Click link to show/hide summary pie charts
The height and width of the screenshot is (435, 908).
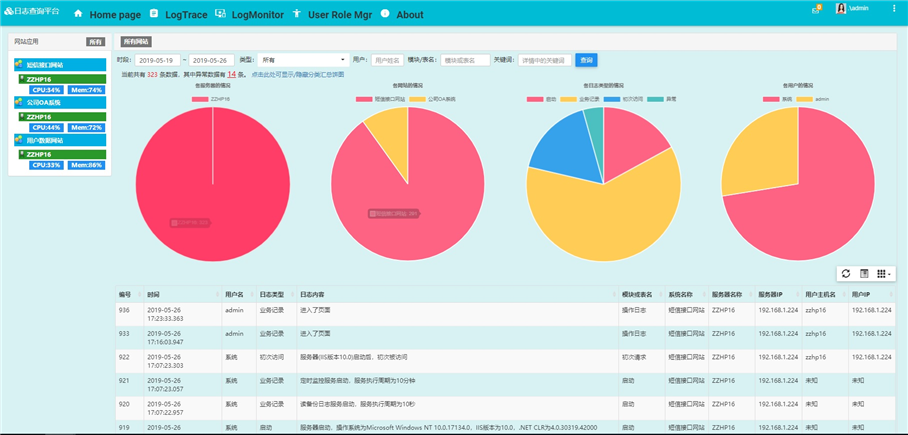pos(298,75)
